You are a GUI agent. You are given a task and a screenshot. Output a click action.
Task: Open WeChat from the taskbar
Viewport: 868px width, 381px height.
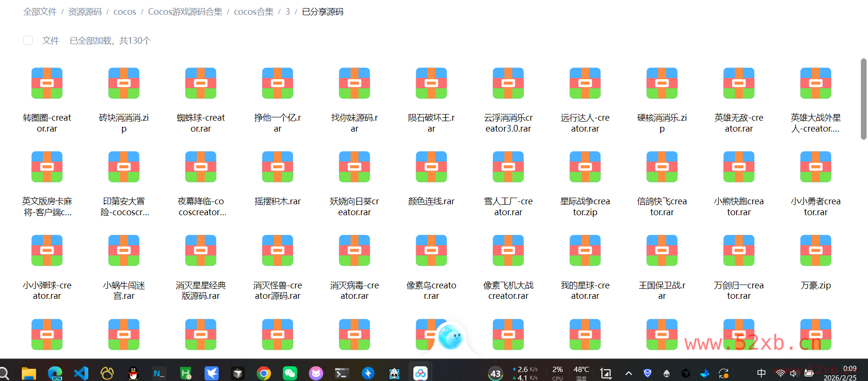coord(290,373)
